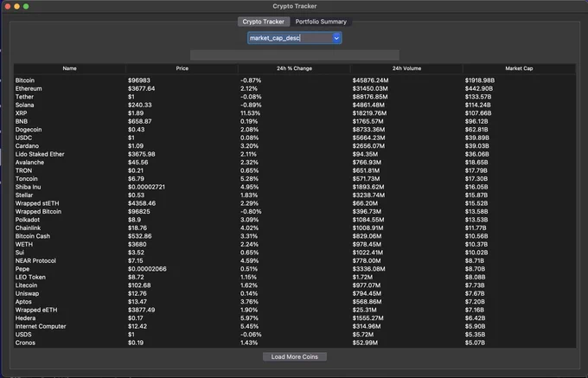Click the 24h % Change column header
This screenshot has width=588, height=378.
tap(294, 68)
